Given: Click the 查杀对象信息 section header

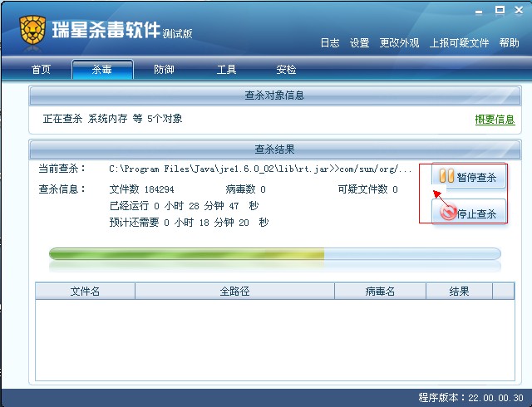Looking at the screenshot, I should click(275, 96).
